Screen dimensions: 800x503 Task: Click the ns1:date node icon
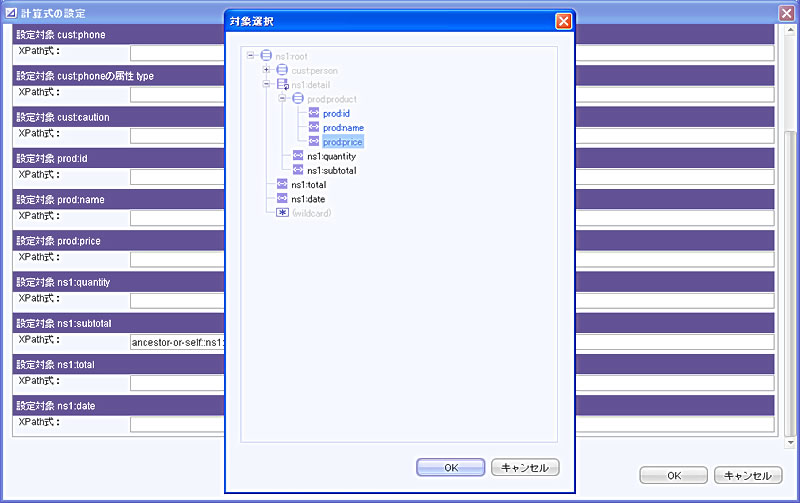click(282, 198)
